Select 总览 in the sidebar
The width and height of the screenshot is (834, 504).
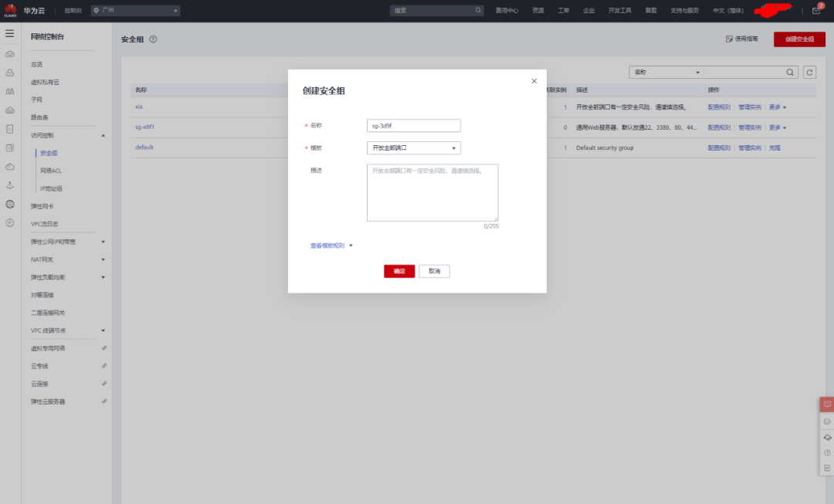37,64
